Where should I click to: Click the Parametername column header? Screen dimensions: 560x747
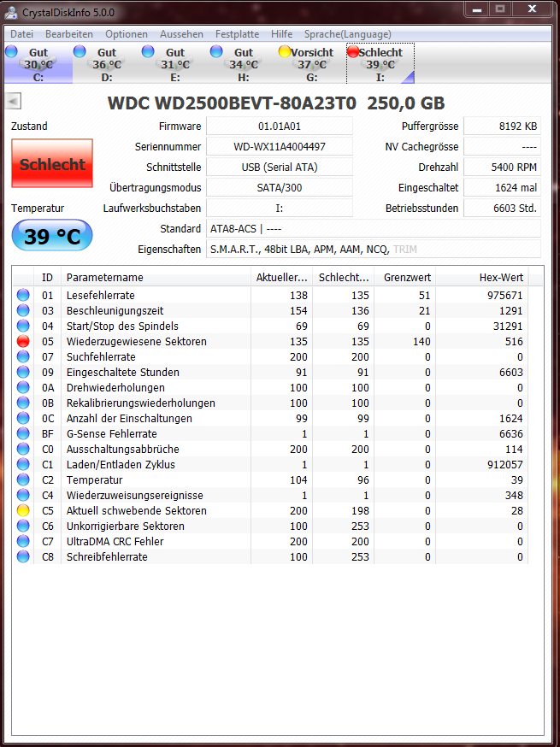[156, 277]
